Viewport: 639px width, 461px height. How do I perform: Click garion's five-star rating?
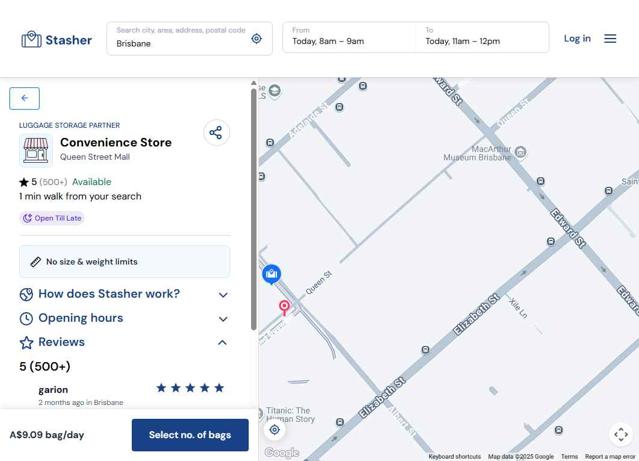pyautogui.click(x=190, y=388)
